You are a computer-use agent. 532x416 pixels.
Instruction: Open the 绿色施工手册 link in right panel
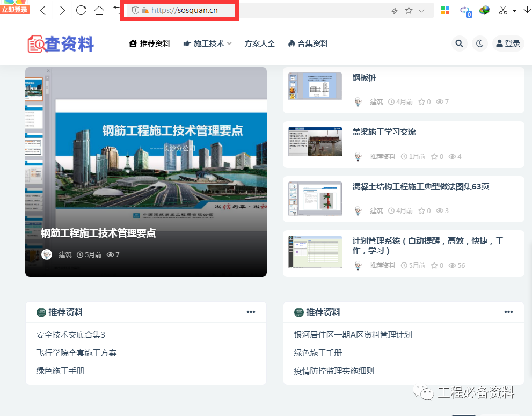[318, 353]
